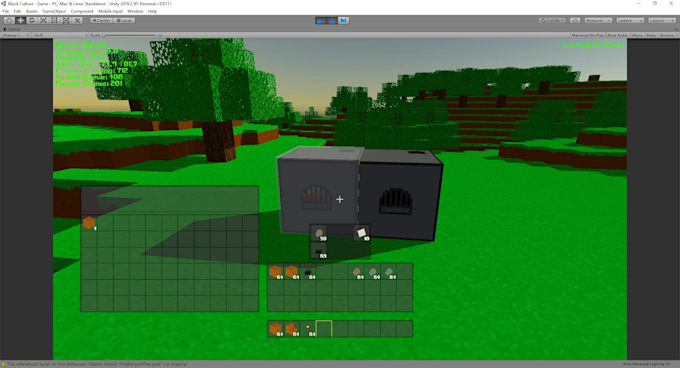Open the Display selection dropdown
Screen dimensions: 680x368
tap(16, 35)
